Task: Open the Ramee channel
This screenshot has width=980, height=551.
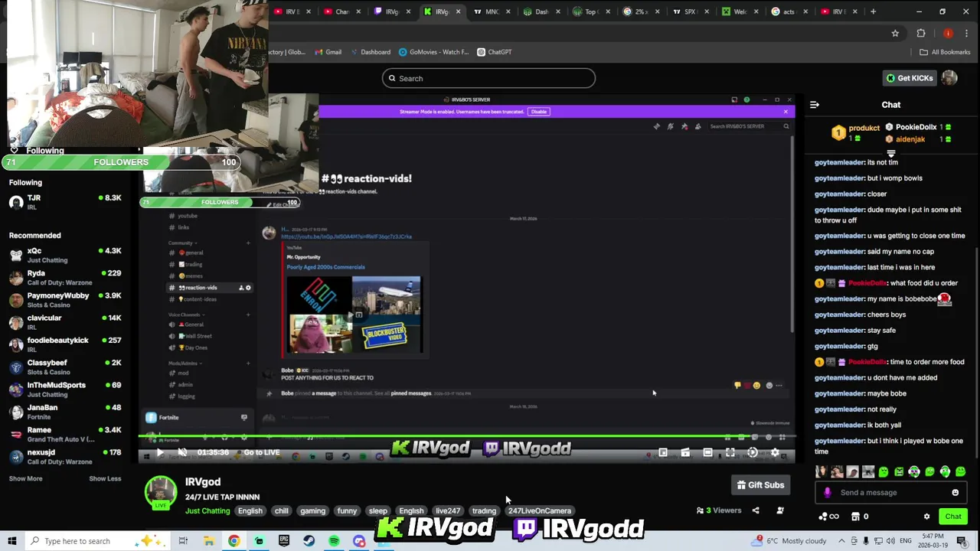Action: tap(65, 434)
